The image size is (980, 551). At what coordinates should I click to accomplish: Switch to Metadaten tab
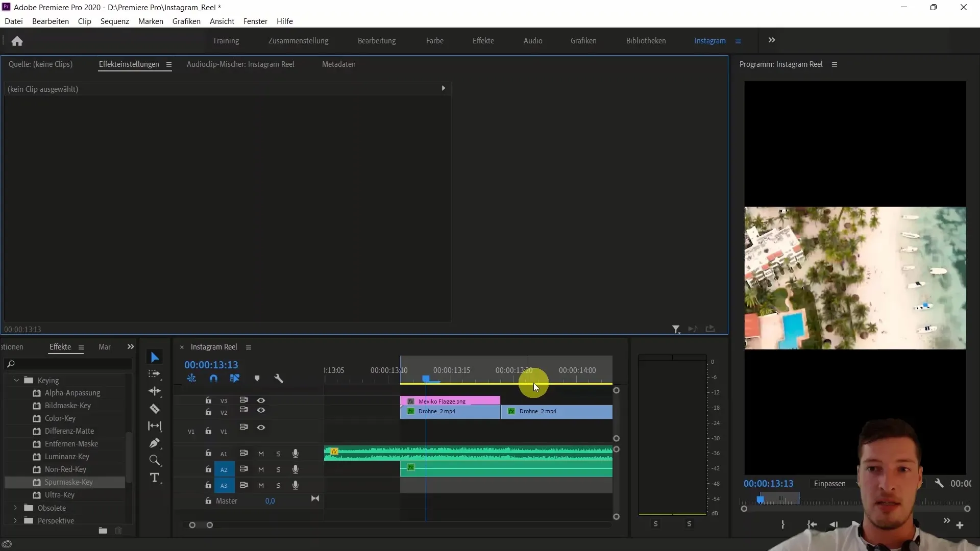pyautogui.click(x=339, y=64)
